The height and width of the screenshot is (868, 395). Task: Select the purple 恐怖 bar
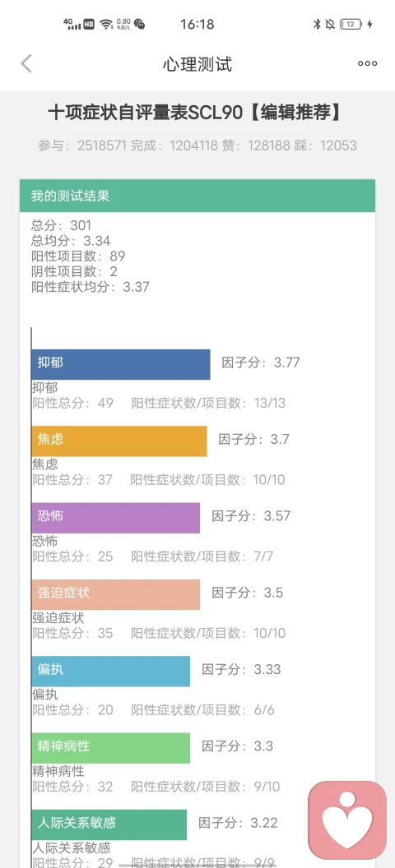coord(116,518)
